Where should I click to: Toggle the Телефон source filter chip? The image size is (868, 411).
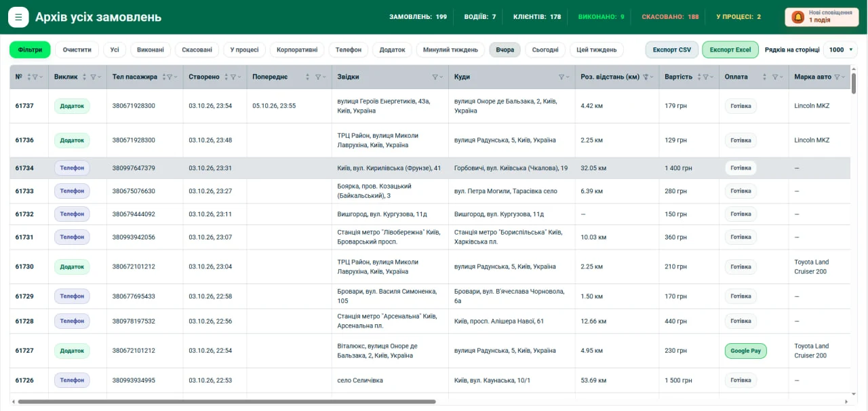click(349, 50)
